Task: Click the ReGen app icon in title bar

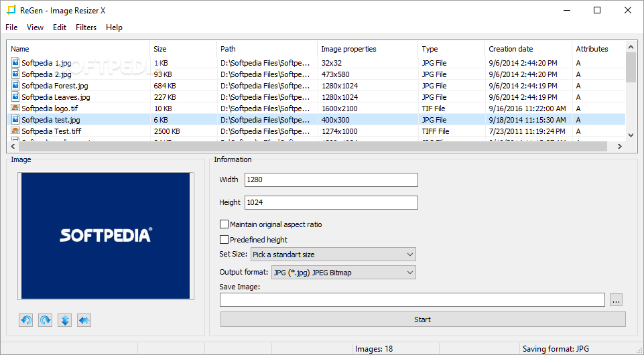Action: (11, 10)
